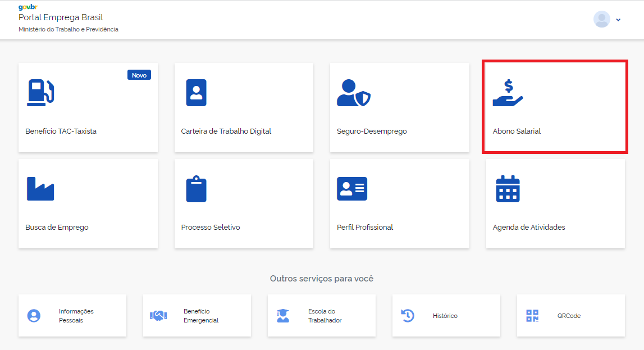Click the gov.br logo
This screenshot has width=644, height=350.
28,7
